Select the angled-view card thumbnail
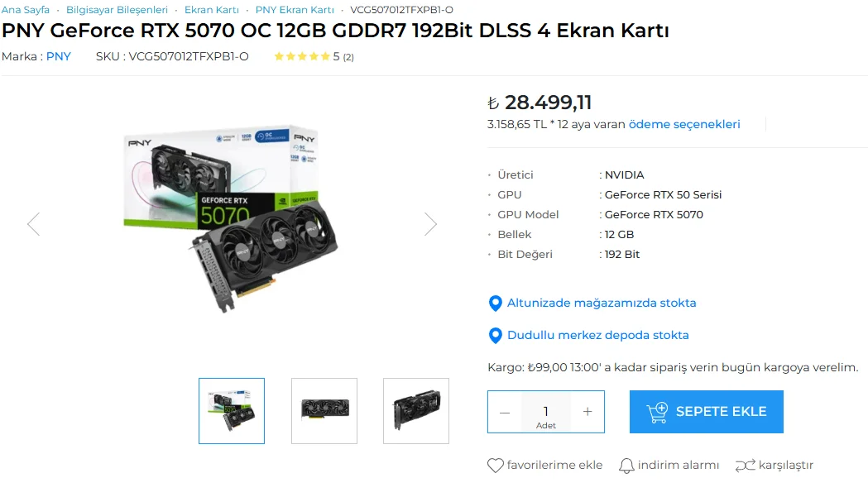 click(416, 411)
